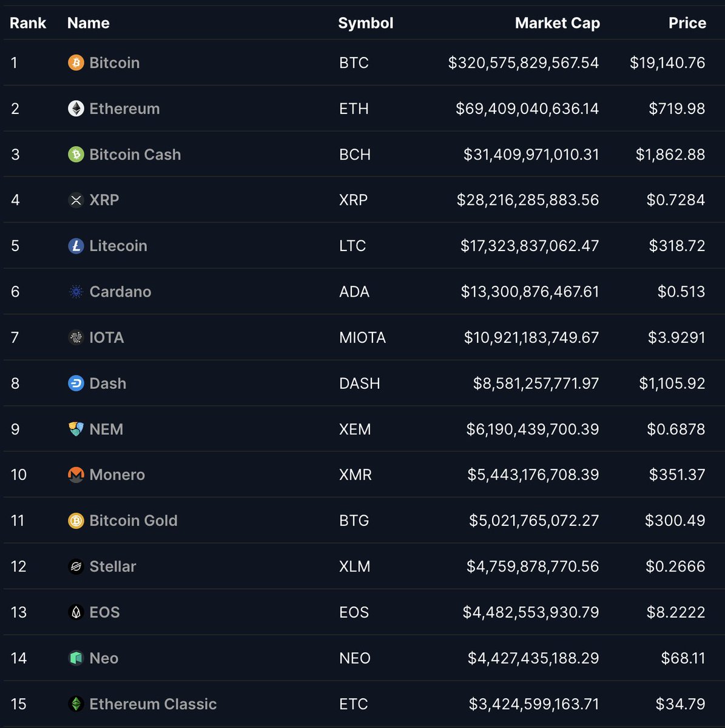Select the XMR symbol cell
725x728 pixels.
point(356,474)
